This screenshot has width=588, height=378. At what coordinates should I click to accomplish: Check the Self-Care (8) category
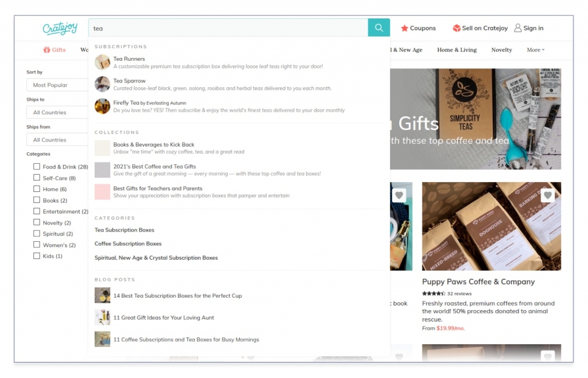tap(36, 178)
